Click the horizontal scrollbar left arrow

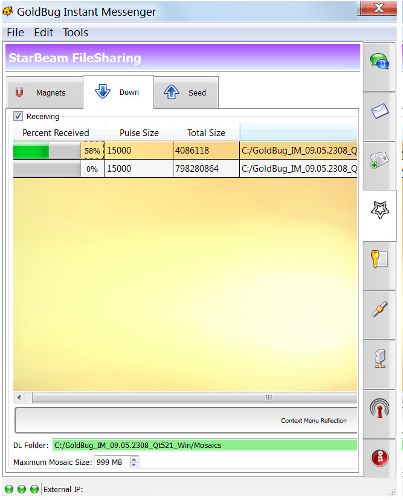[19, 397]
